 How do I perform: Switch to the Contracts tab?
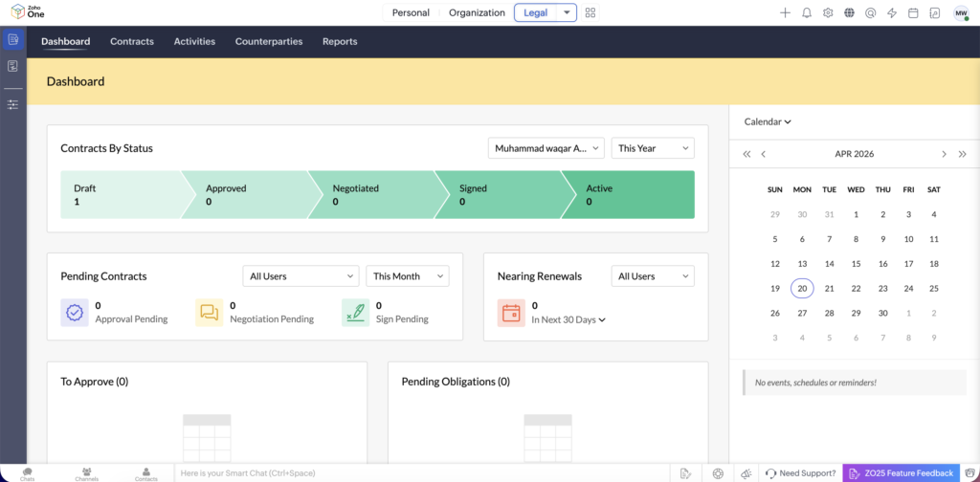point(132,41)
